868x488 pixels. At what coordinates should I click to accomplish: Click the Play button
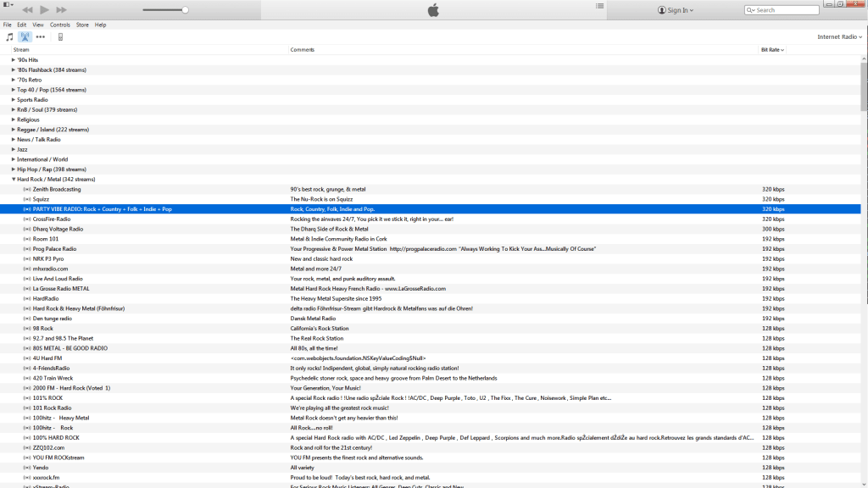coord(45,10)
